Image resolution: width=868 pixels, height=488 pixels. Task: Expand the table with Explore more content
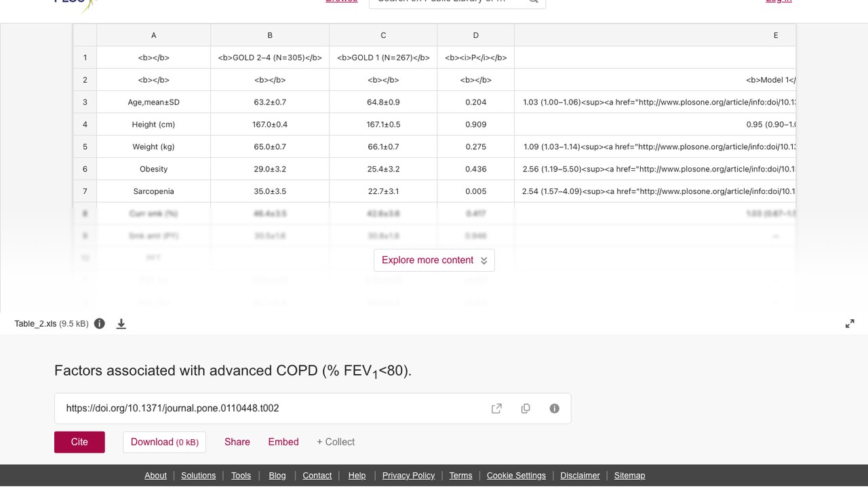tap(434, 260)
